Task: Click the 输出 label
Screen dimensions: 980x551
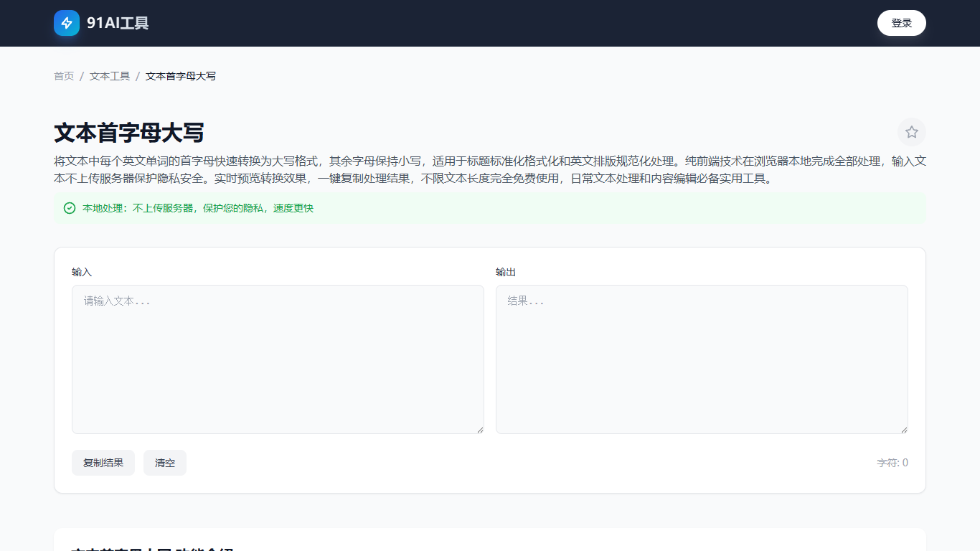Action: (x=506, y=273)
